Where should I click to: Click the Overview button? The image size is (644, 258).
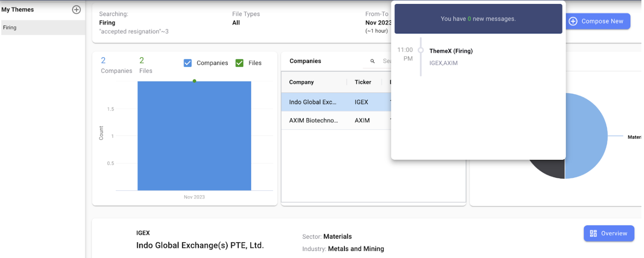608,233
